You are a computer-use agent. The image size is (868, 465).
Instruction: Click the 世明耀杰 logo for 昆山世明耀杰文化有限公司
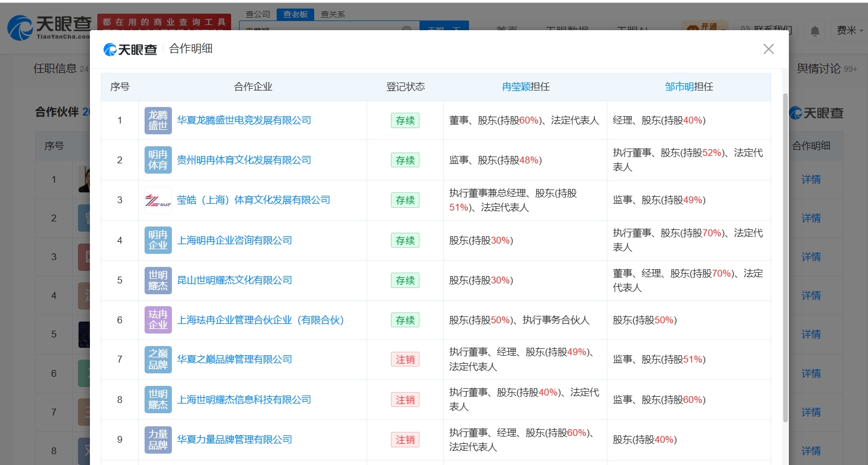point(158,280)
